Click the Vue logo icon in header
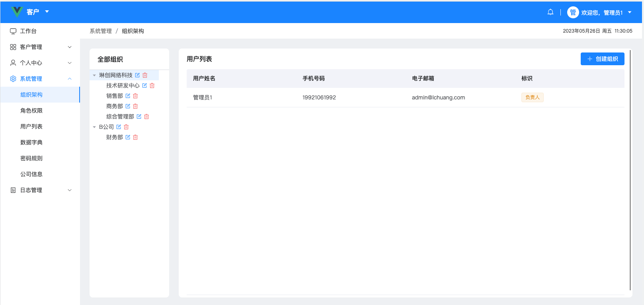644x305 pixels. [x=17, y=12]
